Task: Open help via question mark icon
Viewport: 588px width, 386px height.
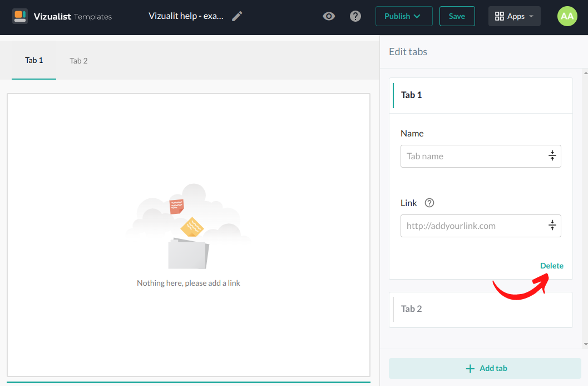Action: pyautogui.click(x=355, y=16)
